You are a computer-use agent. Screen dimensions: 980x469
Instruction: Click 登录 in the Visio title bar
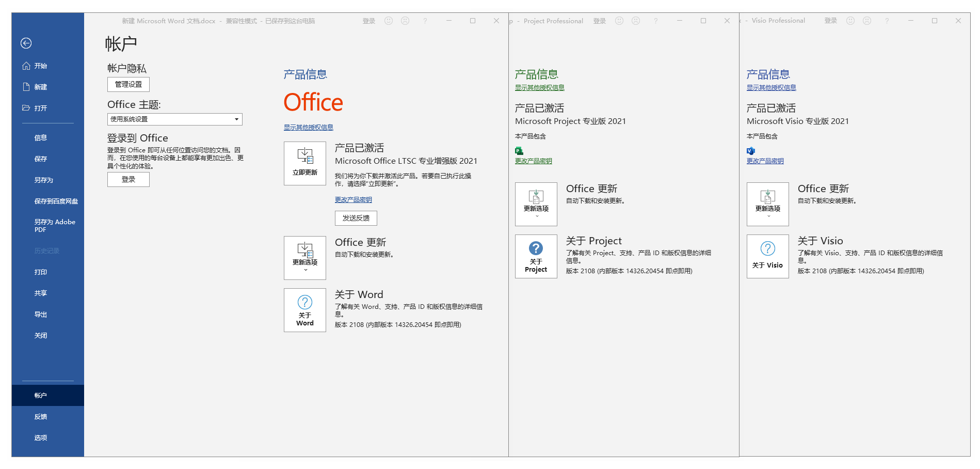[831, 21]
